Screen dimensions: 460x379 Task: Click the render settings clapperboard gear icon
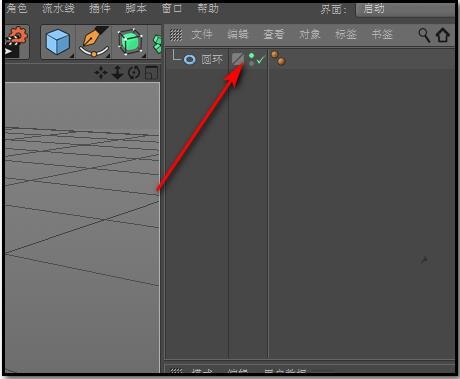(16, 42)
